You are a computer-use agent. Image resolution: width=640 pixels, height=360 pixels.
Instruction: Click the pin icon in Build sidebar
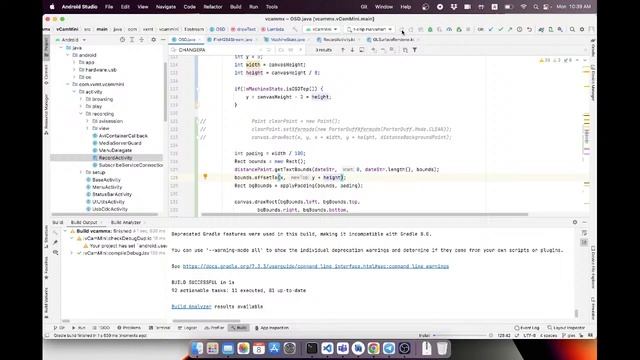coord(56,242)
